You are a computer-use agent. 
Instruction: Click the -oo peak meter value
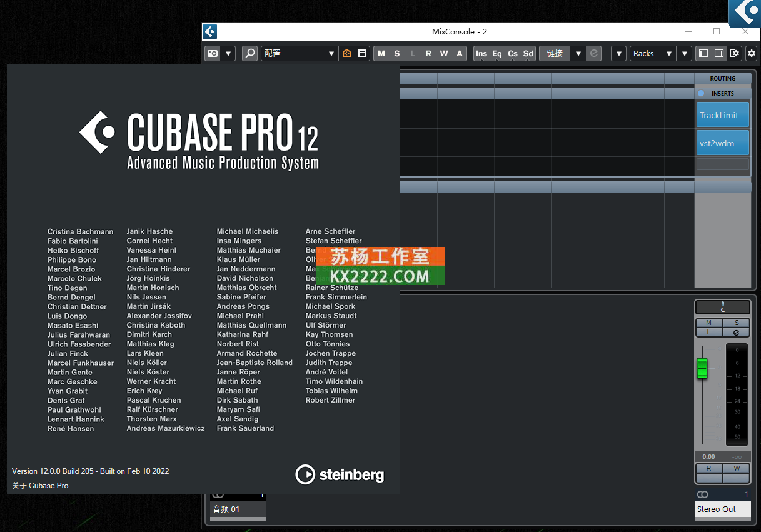(737, 457)
